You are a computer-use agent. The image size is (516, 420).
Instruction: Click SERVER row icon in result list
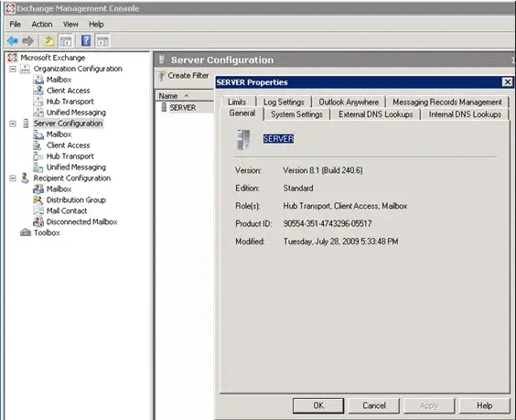tap(164, 107)
